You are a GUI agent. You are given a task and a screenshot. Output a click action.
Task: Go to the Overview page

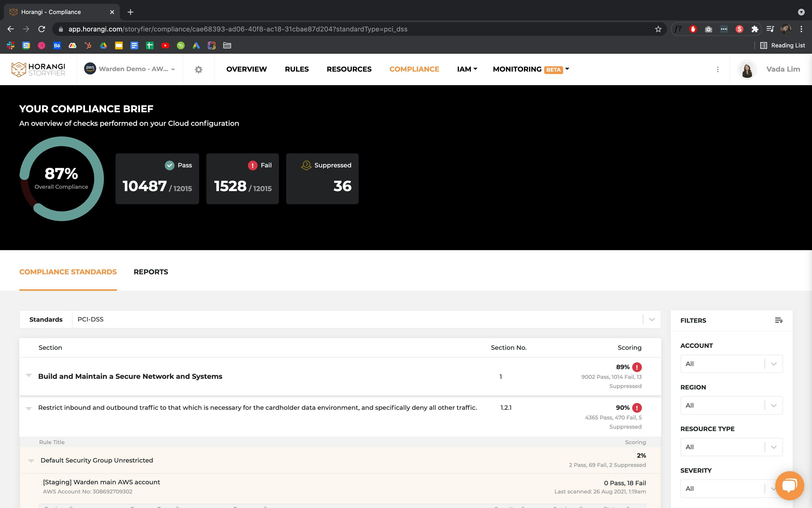coord(246,69)
